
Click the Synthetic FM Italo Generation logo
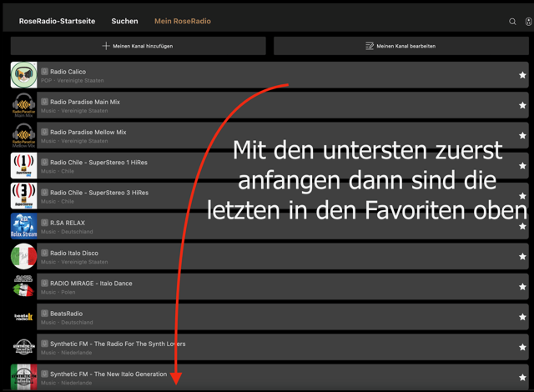(x=24, y=377)
